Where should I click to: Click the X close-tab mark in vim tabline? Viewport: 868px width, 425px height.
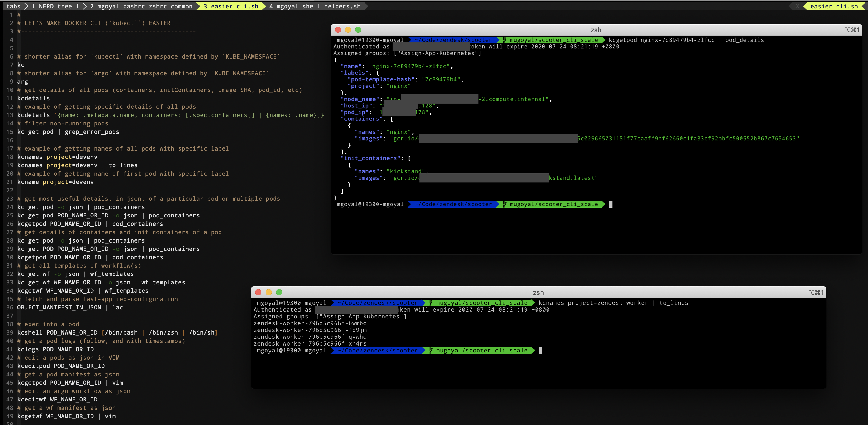coord(797,7)
